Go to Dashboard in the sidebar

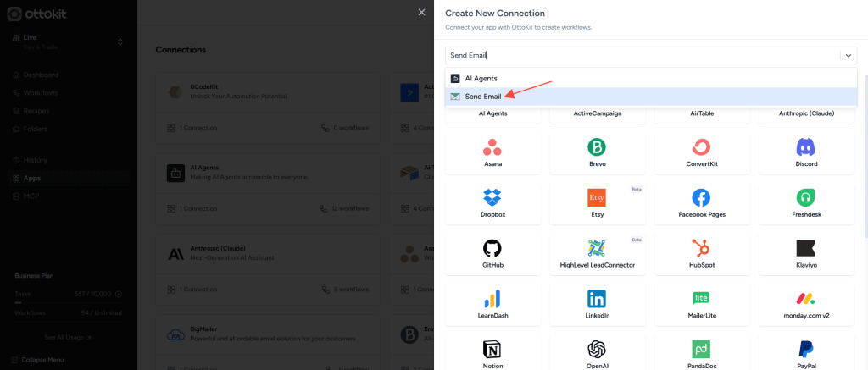(x=41, y=75)
